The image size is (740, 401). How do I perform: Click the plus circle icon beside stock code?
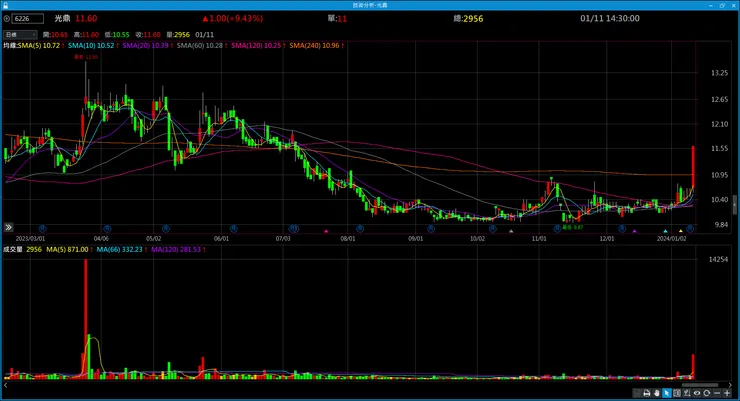(7, 19)
